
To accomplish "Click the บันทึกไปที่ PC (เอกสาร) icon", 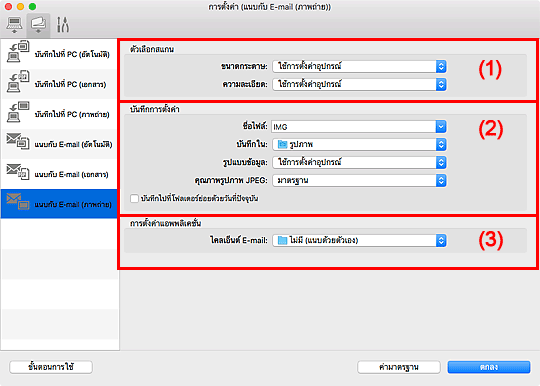I will coord(18,82).
